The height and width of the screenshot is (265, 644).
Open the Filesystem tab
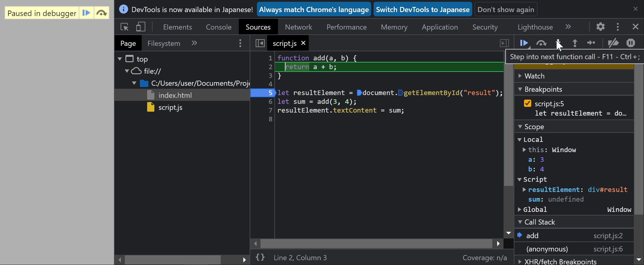(164, 43)
